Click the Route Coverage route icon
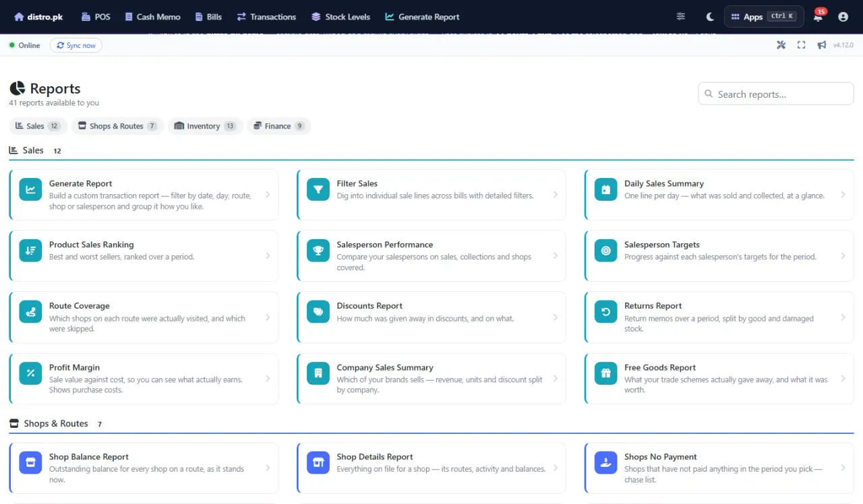This screenshot has width=863, height=504. 30,312
